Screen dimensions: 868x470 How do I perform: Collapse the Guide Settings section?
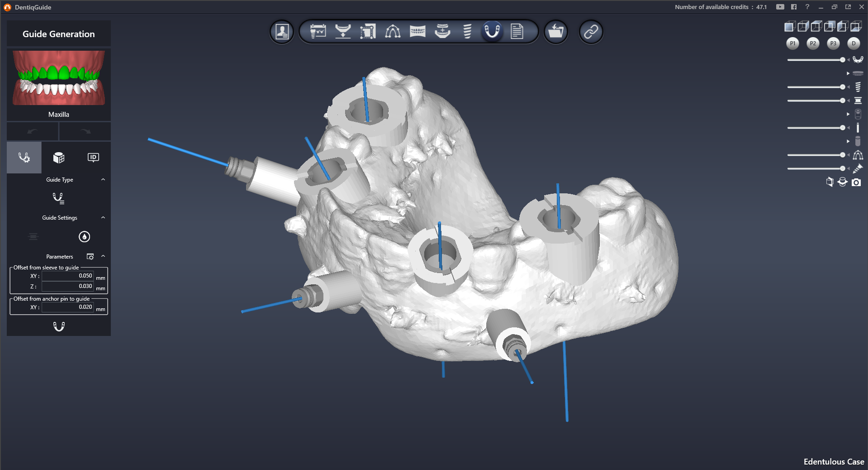pos(103,218)
